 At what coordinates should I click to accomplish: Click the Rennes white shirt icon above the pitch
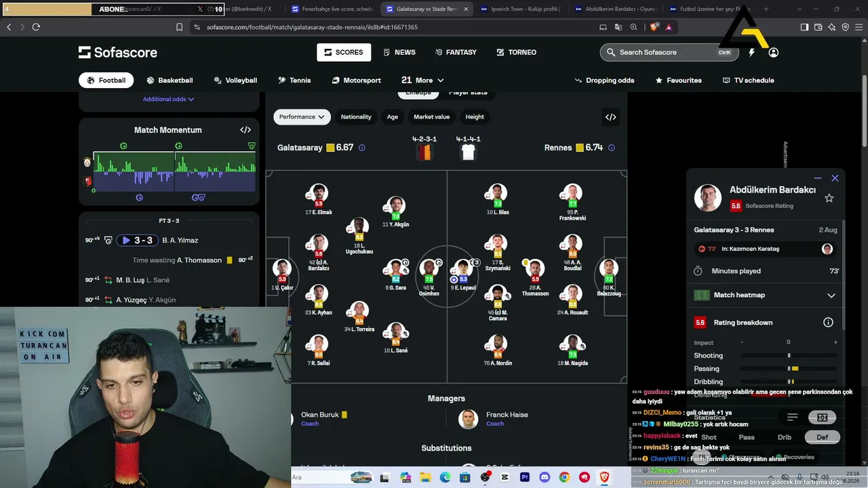[x=468, y=152]
